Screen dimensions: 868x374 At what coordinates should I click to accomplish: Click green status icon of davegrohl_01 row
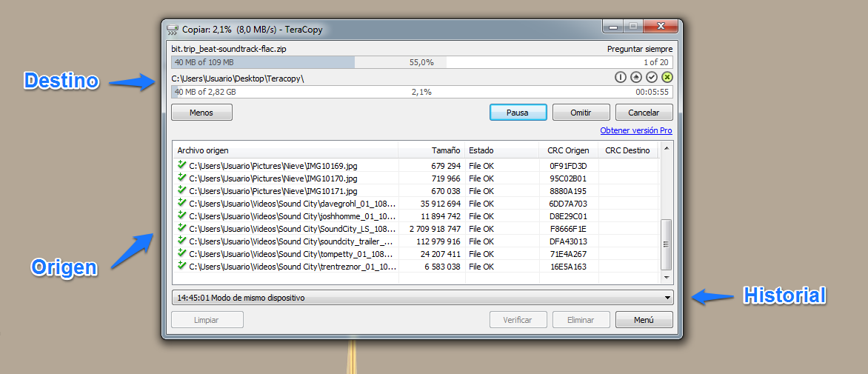coord(181,203)
